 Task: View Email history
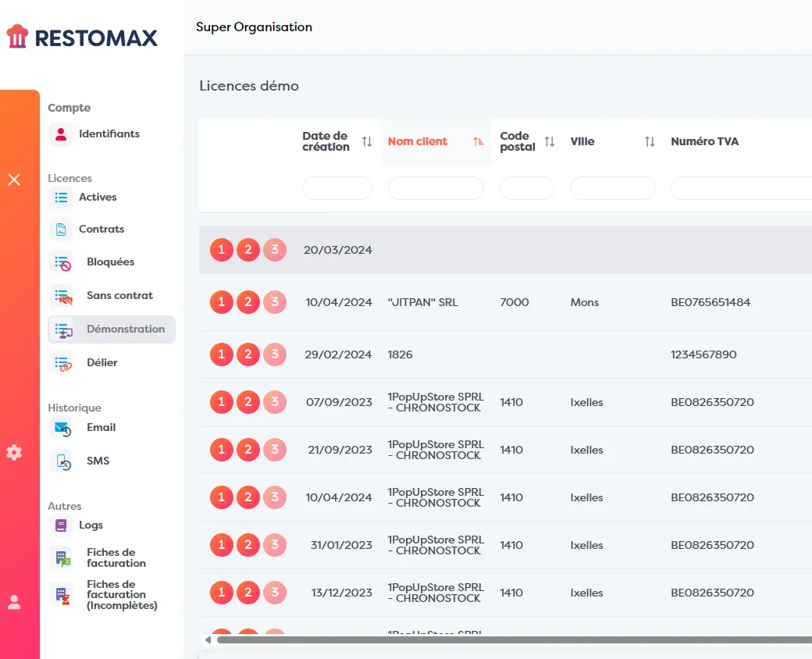point(101,427)
